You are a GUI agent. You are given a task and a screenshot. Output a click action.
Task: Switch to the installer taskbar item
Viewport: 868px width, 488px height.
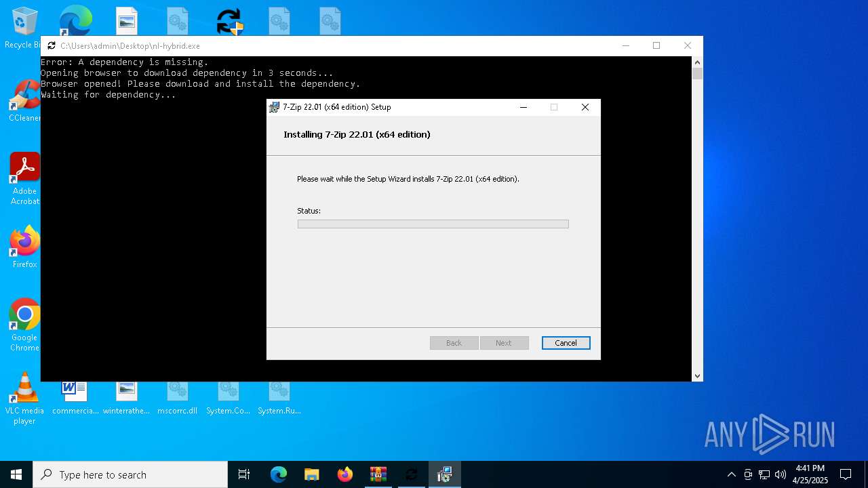click(x=445, y=474)
